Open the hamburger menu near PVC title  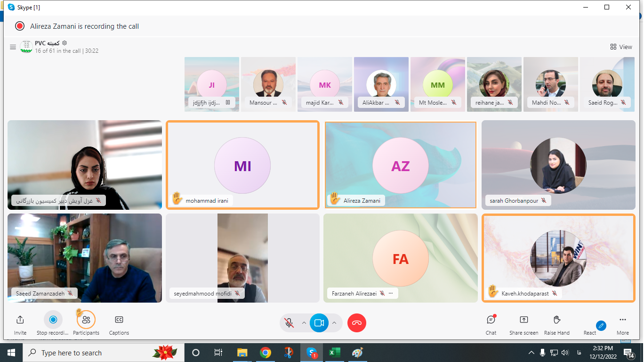(x=13, y=47)
